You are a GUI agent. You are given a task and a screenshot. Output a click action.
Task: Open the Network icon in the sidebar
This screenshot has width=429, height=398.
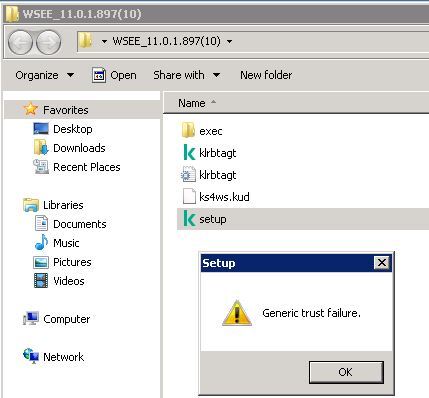click(31, 356)
